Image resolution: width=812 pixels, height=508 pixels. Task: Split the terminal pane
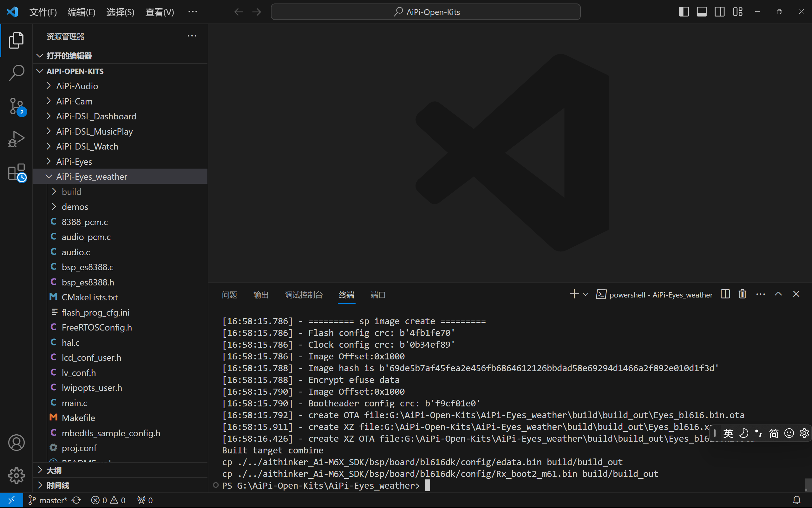pyautogui.click(x=725, y=294)
